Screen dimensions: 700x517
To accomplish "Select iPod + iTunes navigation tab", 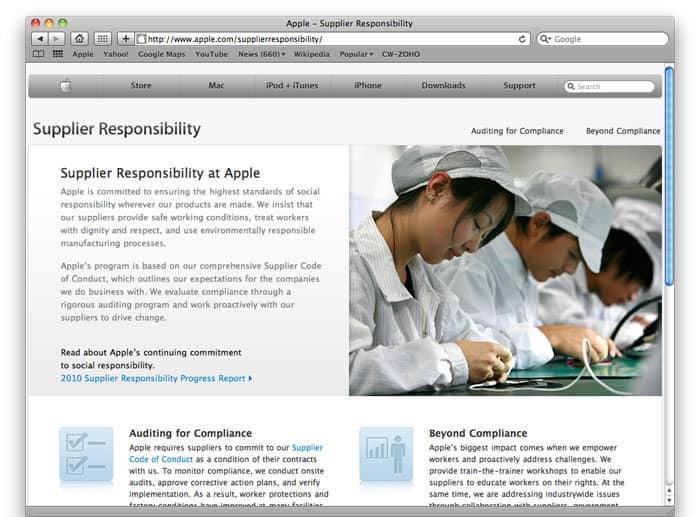I will (292, 85).
